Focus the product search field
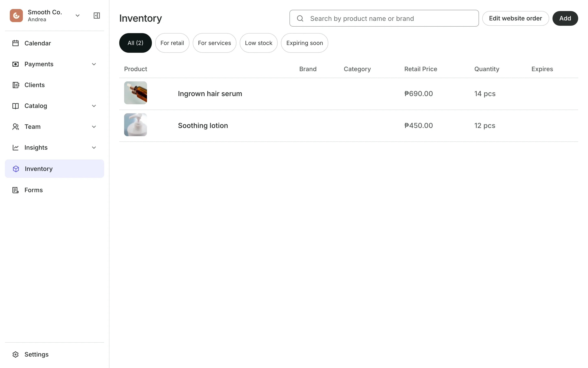Screen dimensions: 588x368 tap(384, 18)
